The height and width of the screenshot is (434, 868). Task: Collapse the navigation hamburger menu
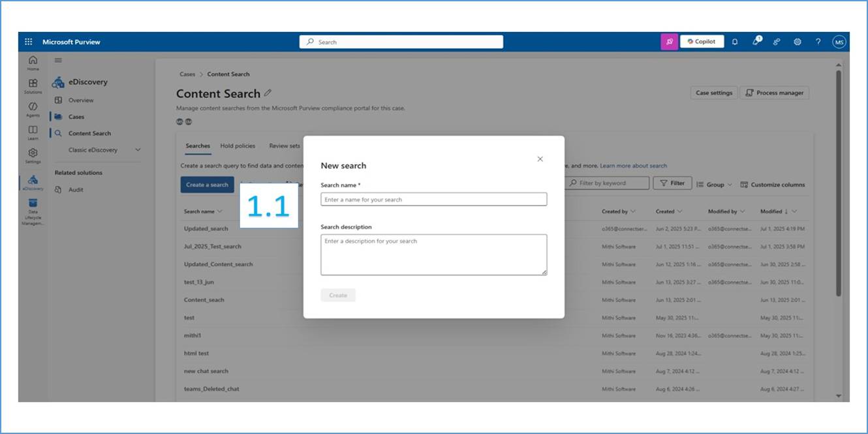click(x=58, y=60)
